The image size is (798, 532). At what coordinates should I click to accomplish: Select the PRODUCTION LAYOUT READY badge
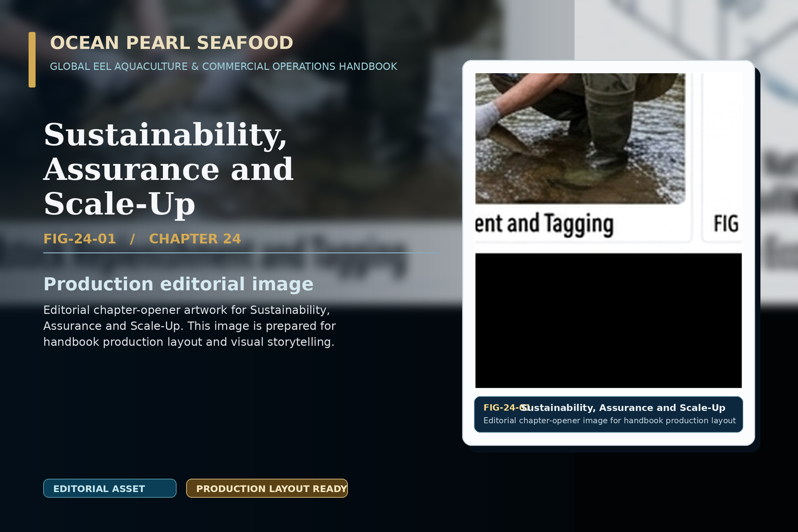[267, 488]
